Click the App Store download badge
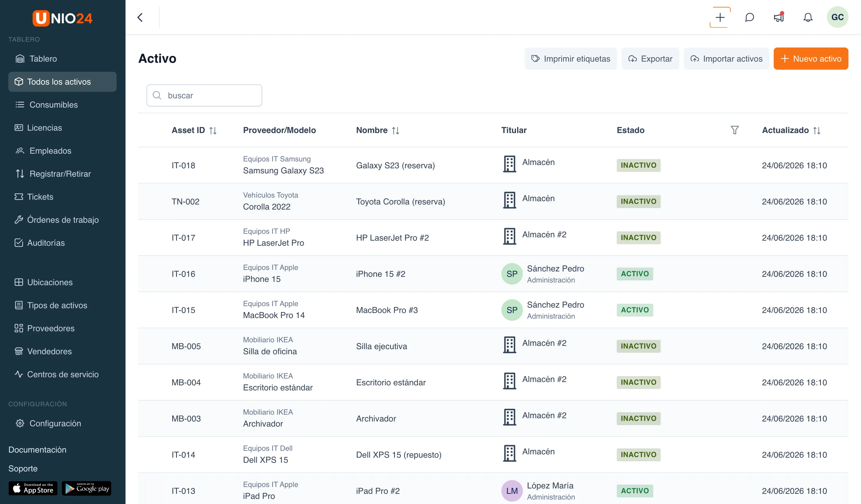 pyautogui.click(x=33, y=488)
